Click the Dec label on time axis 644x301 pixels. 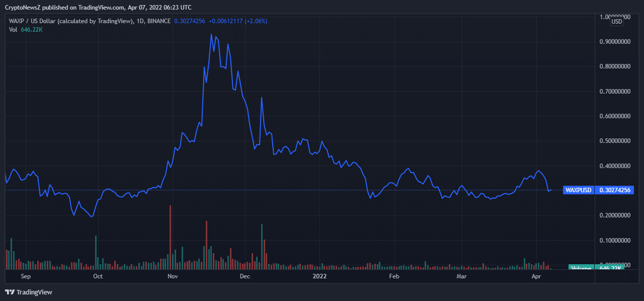245,276
